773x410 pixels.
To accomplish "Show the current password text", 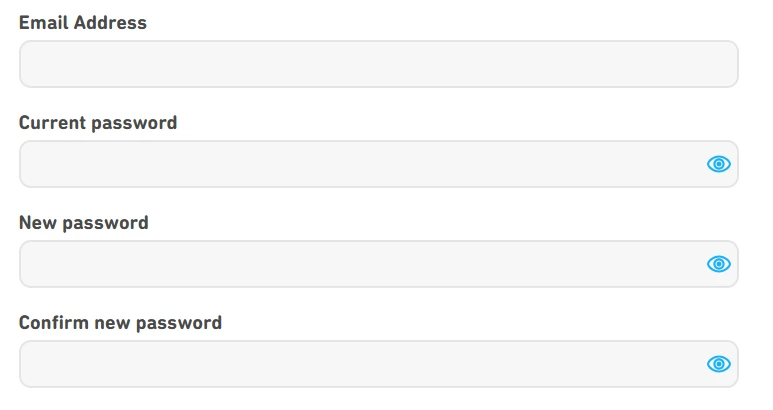I will [718, 164].
